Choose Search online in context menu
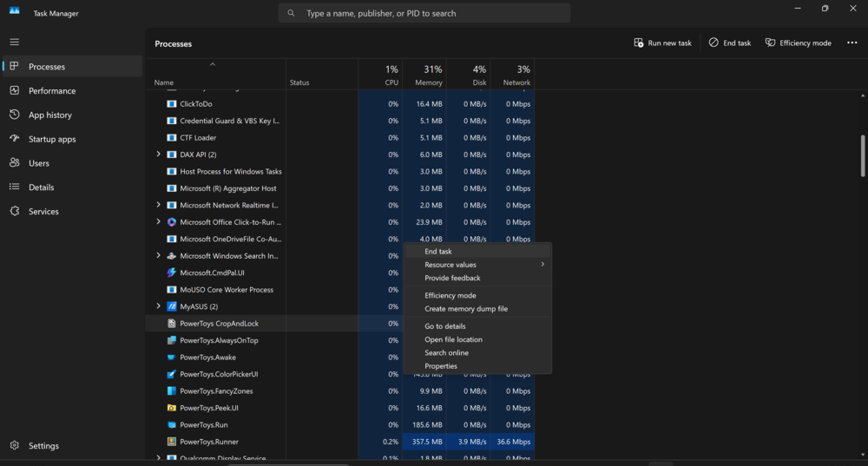 click(478, 352)
